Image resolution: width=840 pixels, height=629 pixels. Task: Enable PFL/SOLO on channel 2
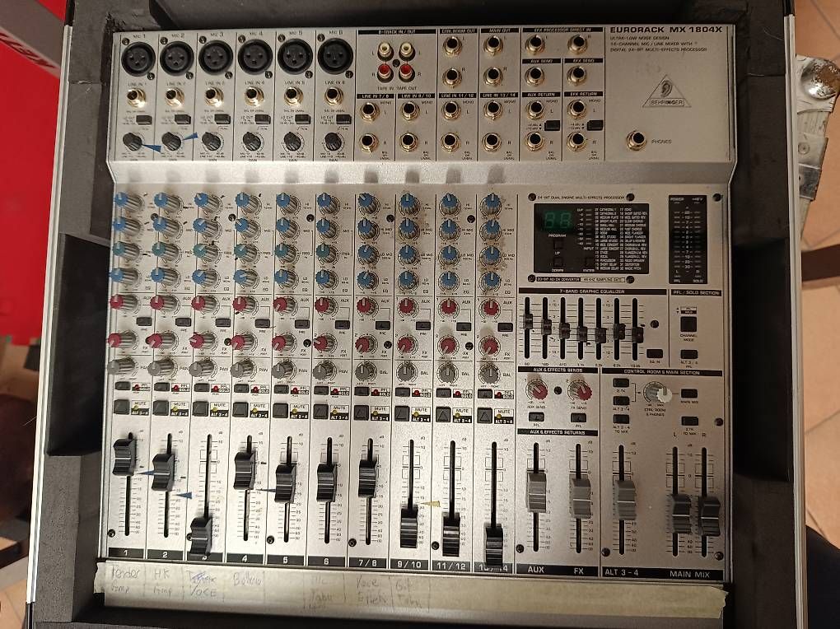tap(161, 386)
